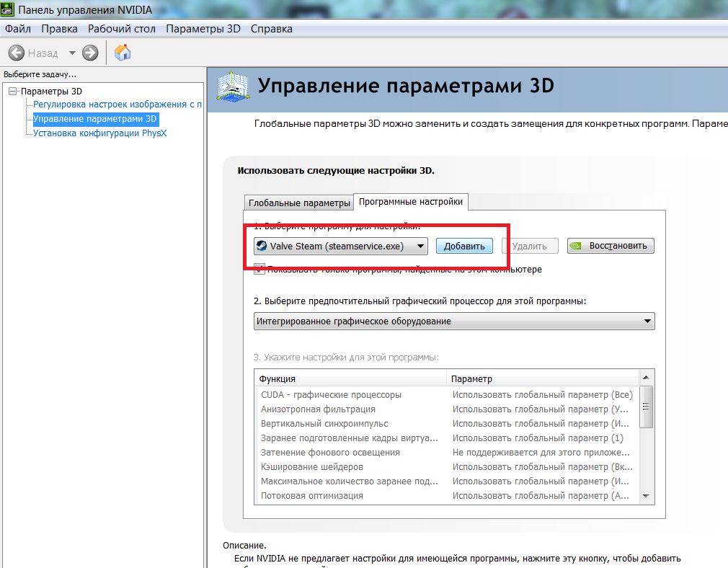Image resolution: width=728 pixels, height=568 pixels.
Task: Select Кэширование шейдеров row
Action: 448,467
